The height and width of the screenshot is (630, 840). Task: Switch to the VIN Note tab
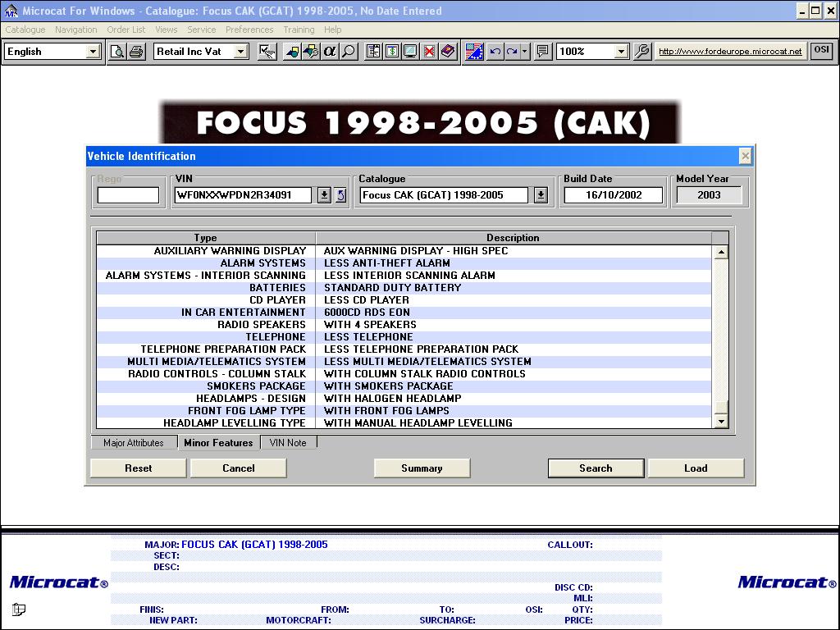tap(288, 443)
